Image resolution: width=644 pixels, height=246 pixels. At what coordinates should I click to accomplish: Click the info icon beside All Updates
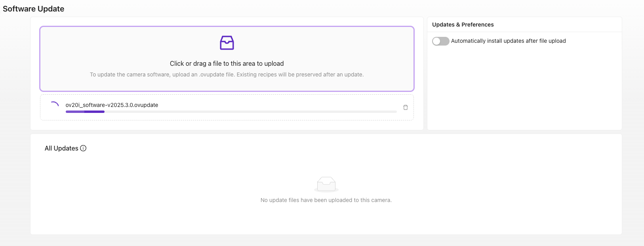[83, 148]
